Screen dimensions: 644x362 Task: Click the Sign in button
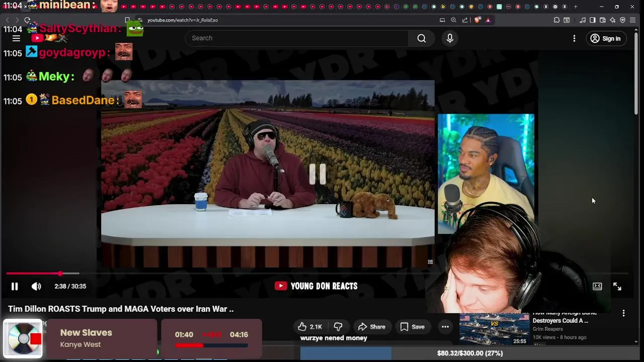tap(605, 38)
